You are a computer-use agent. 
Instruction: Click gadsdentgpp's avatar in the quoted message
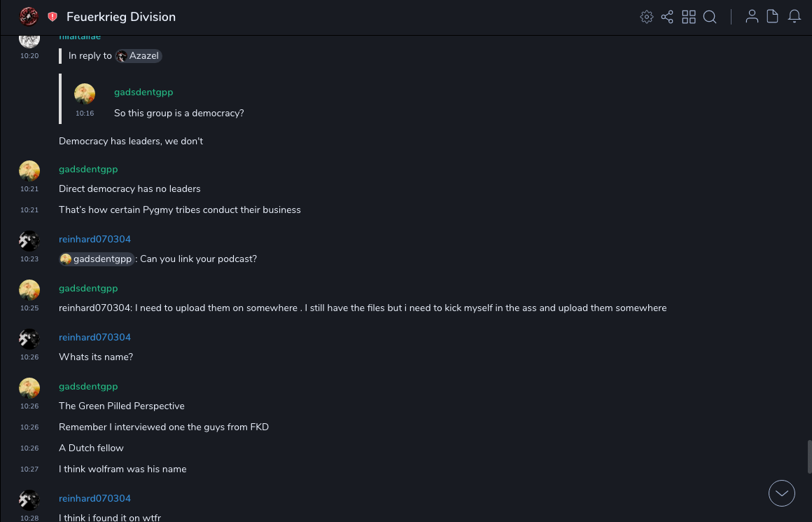coord(85,94)
